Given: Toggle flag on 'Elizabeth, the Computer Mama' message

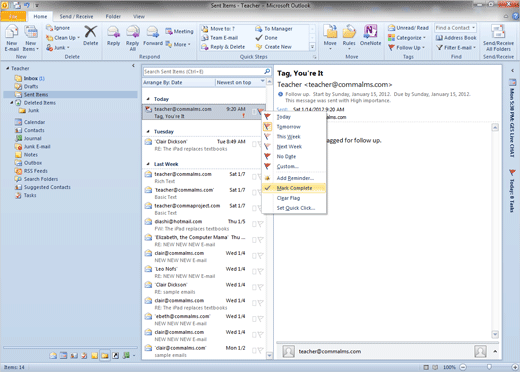Looking at the screenshot, I should click(x=260, y=240).
